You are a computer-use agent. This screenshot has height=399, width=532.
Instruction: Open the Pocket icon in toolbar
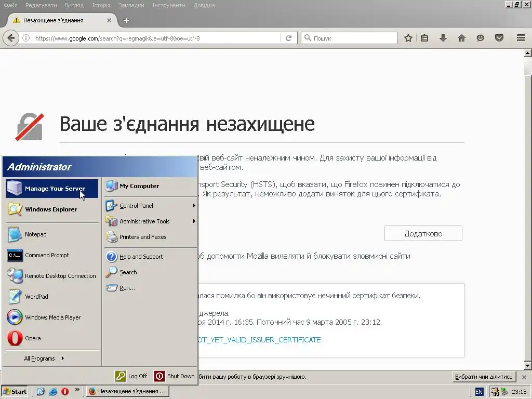coord(499,38)
